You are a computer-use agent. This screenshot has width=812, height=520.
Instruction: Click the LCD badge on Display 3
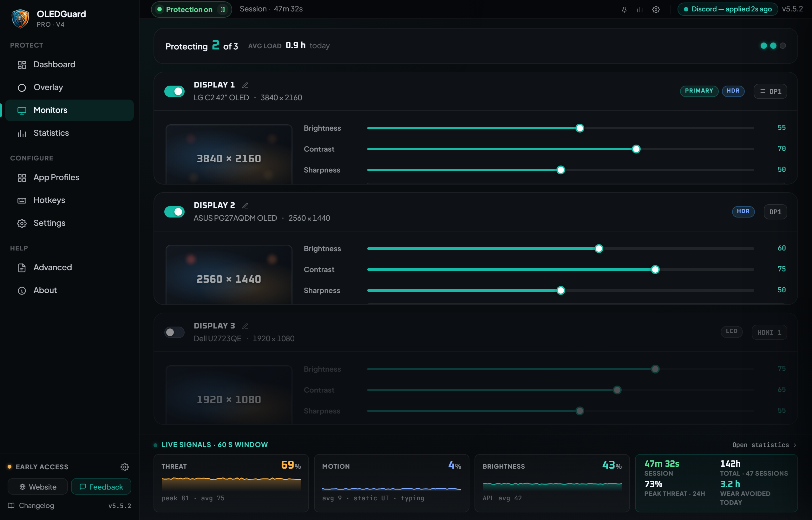click(x=731, y=331)
